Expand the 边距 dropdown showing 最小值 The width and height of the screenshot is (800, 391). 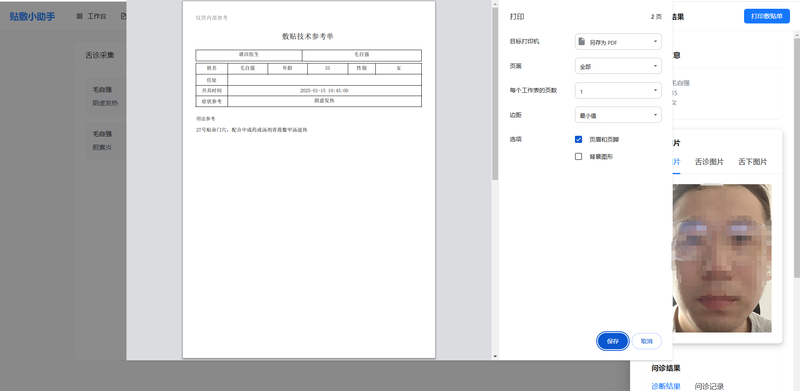[618, 115]
